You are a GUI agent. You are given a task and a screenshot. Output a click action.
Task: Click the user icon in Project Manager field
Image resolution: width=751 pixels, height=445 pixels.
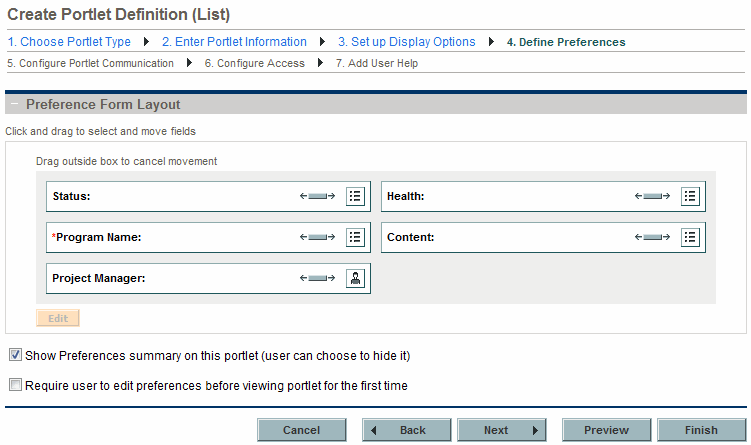(x=355, y=278)
